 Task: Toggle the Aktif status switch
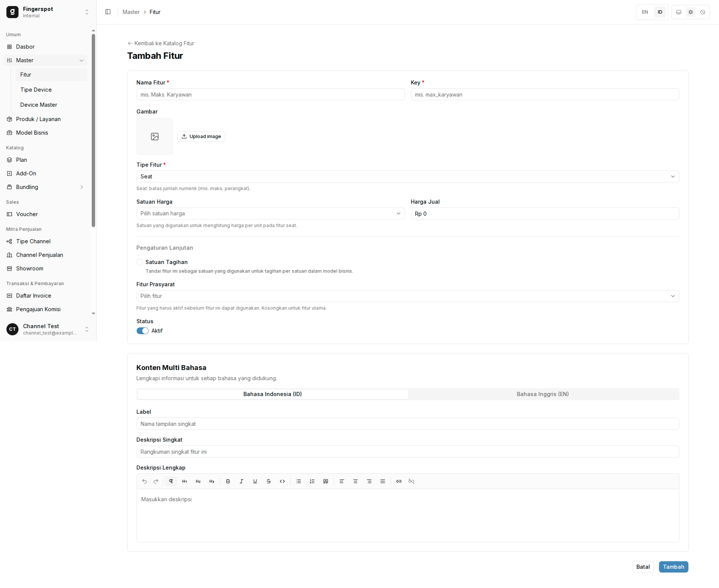(x=143, y=331)
